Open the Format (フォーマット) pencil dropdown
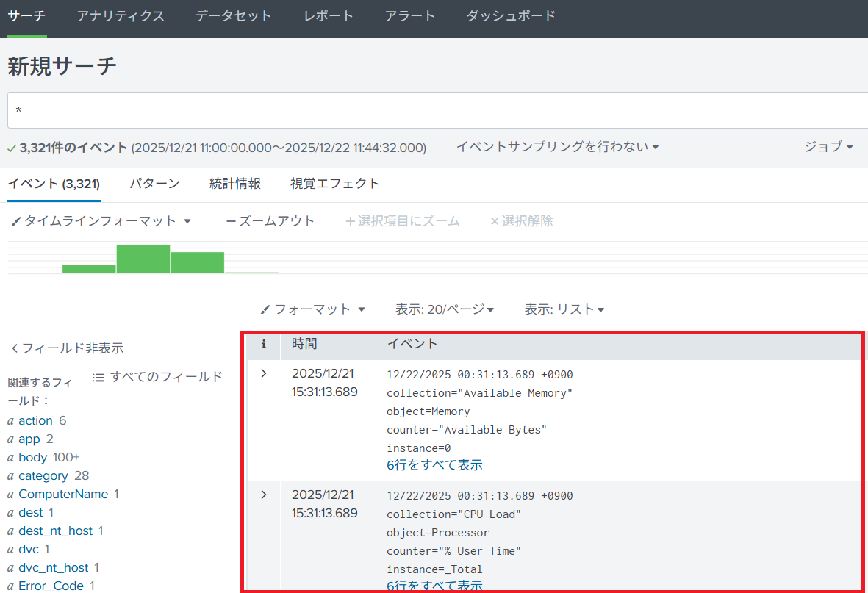 click(x=312, y=309)
